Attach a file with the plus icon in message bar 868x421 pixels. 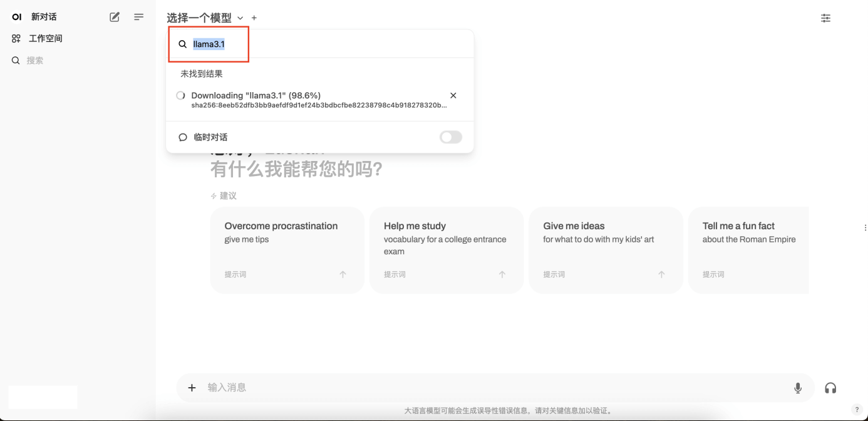[192, 387]
